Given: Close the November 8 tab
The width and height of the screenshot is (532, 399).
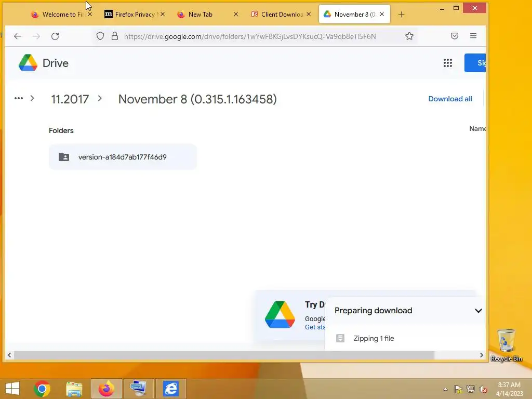Looking at the screenshot, I should point(382,14).
